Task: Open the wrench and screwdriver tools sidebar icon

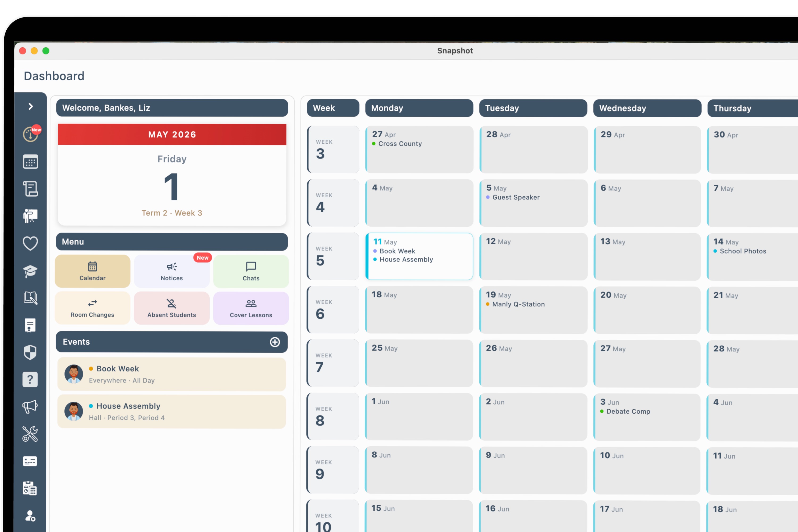Action: 30,434
